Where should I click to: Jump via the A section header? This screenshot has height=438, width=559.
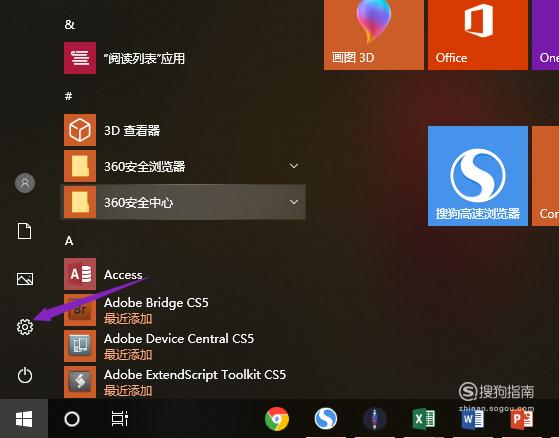tap(69, 241)
